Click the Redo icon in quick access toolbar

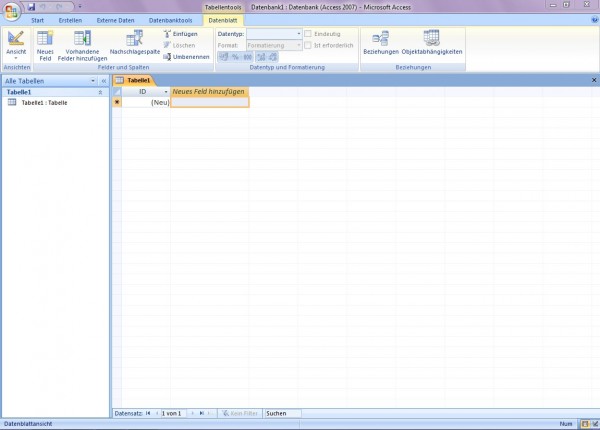click(59, 7)
